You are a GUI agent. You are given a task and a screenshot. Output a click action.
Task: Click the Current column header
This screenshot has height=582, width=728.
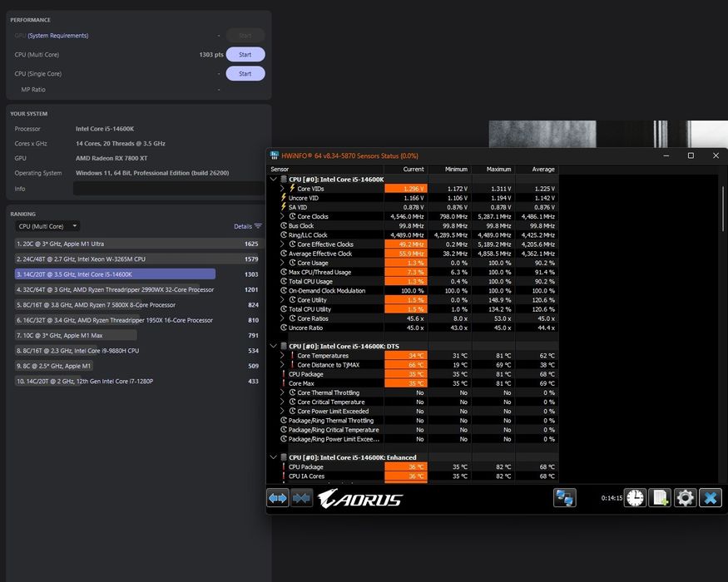414,169
